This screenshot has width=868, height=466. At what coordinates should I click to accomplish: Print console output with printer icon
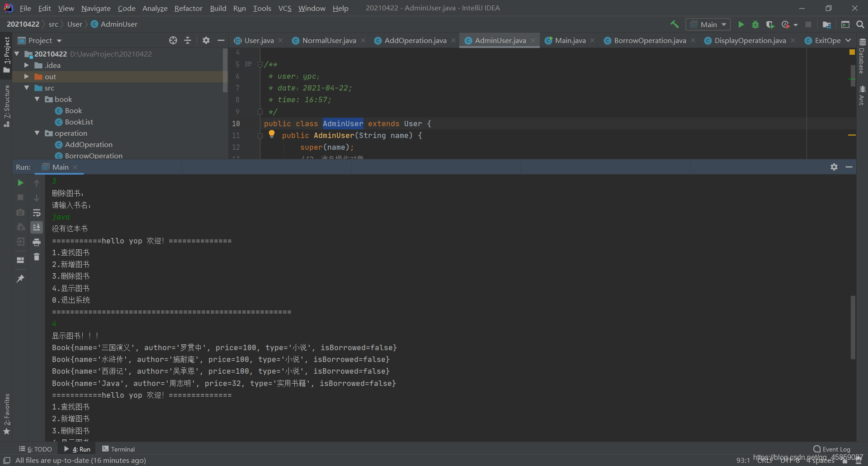point(37,242)
